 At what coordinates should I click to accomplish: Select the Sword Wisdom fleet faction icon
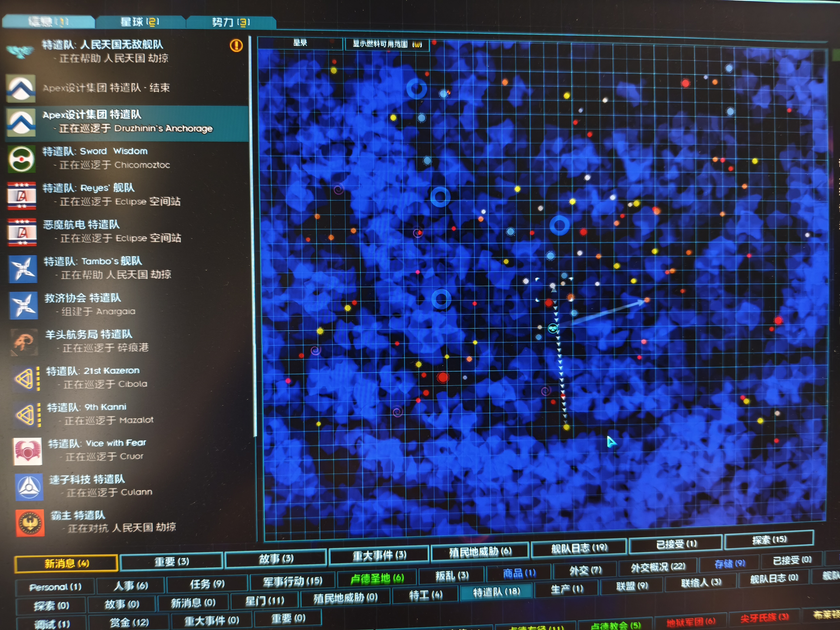[21, 159]
